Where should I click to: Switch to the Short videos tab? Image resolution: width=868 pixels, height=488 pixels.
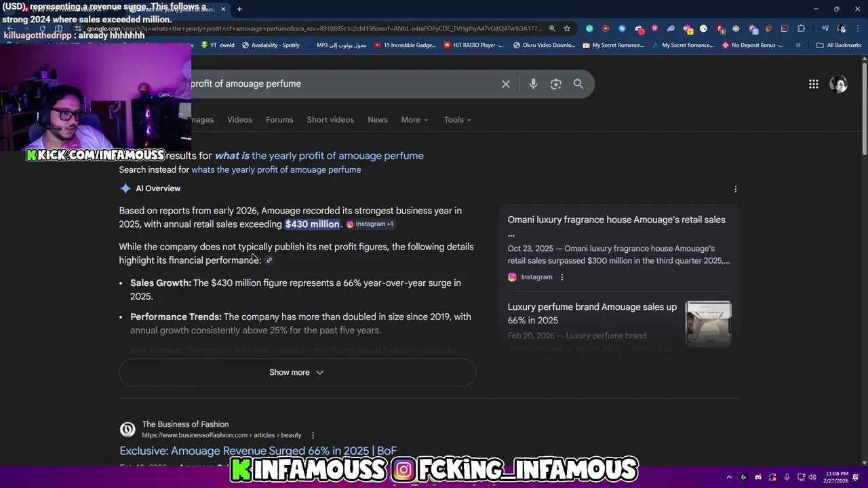[330, 120]
